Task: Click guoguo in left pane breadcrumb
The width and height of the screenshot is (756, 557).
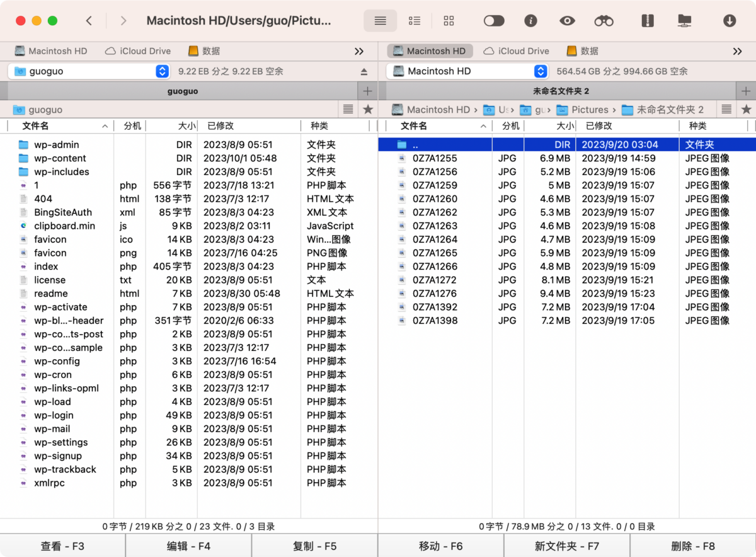Action: (x=38, y=110)
